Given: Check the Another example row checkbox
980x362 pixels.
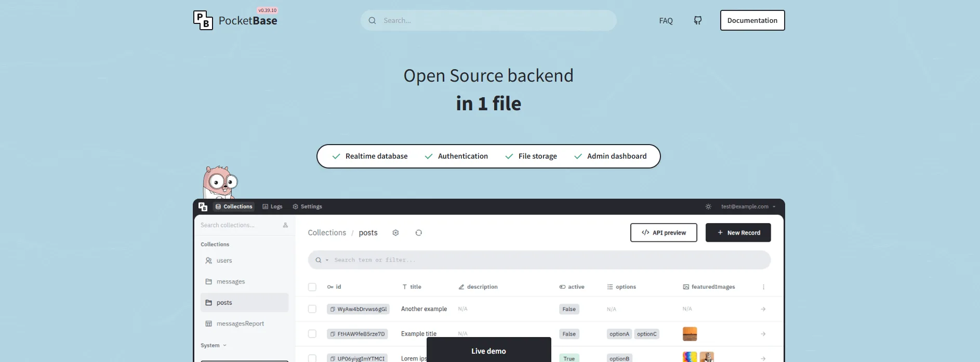Looking at the screenshot, I should 312,309.
